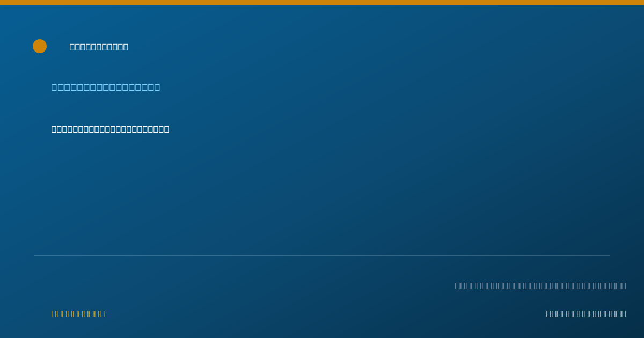Click the orange circle logo icon
This screenshot has height=338, width=644.
[x=40, y=46]
